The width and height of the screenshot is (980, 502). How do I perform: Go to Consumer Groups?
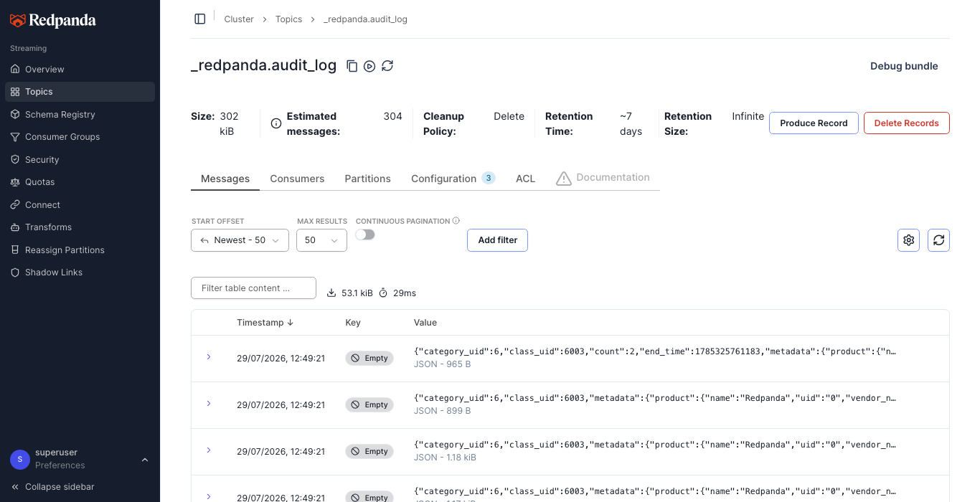click(x=80, y=137)
